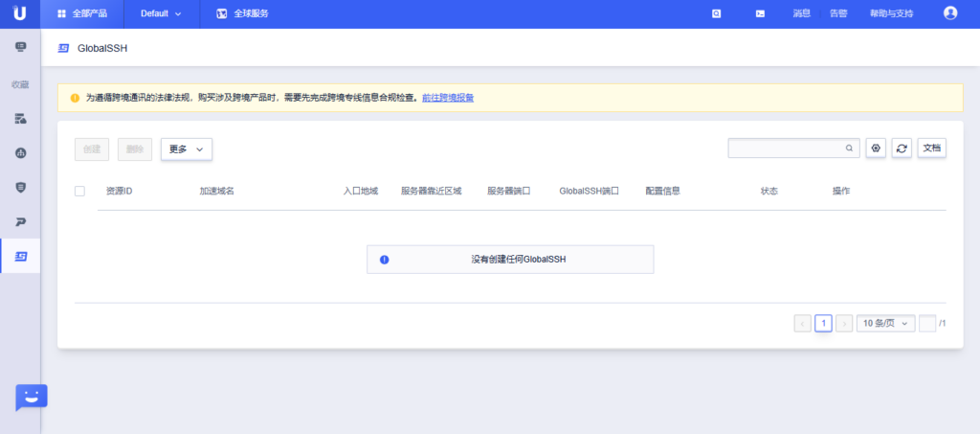
Task: Expand the 更多 dropdown
Action: [186, 149]
